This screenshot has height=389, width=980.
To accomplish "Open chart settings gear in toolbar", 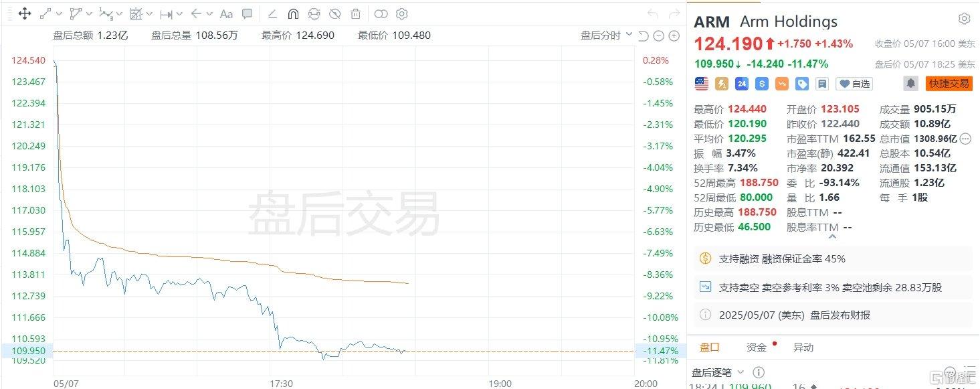I will [x=401, y=13].
